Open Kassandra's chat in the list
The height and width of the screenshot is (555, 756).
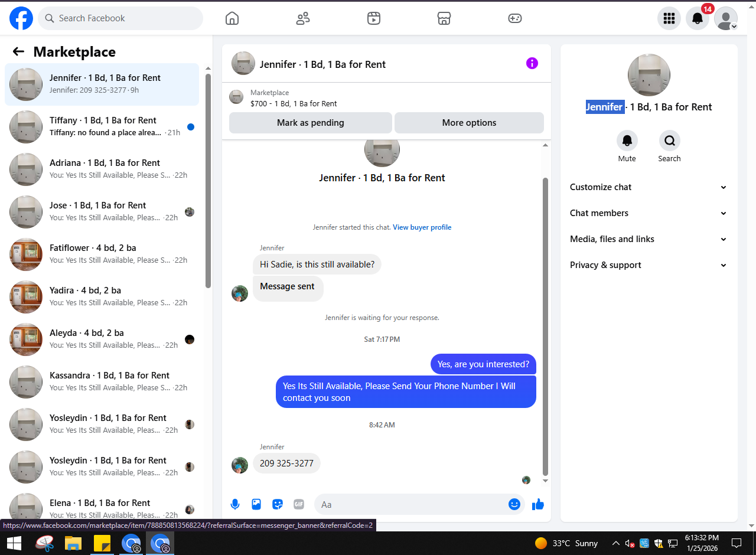coord(102,382)
